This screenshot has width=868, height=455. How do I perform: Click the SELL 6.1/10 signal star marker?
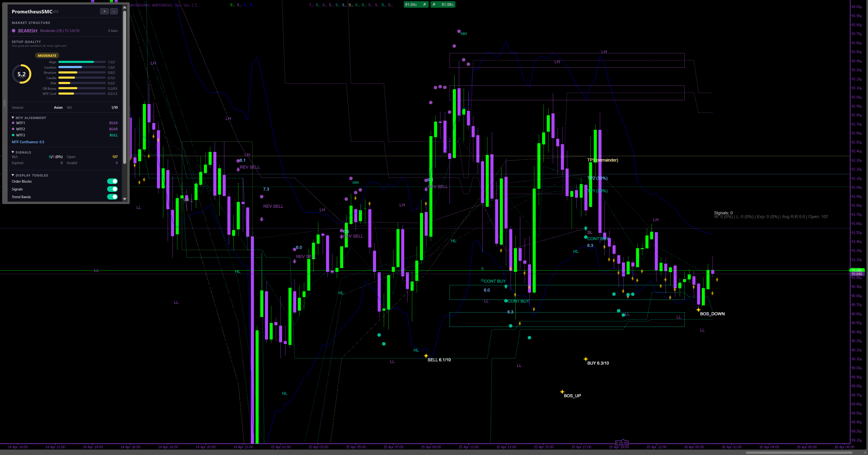426,356
